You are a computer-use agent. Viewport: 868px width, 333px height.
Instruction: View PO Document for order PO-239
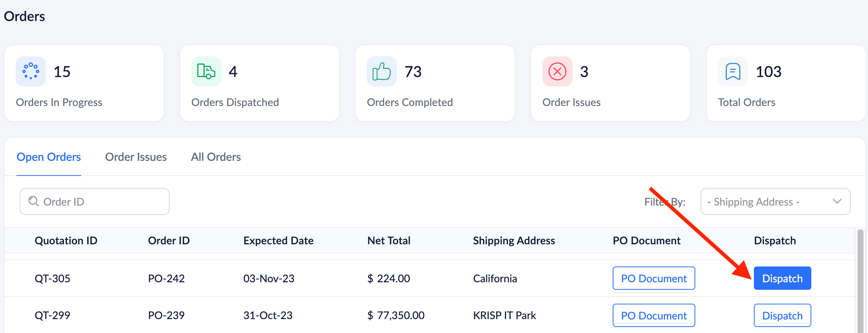(654, 316)
